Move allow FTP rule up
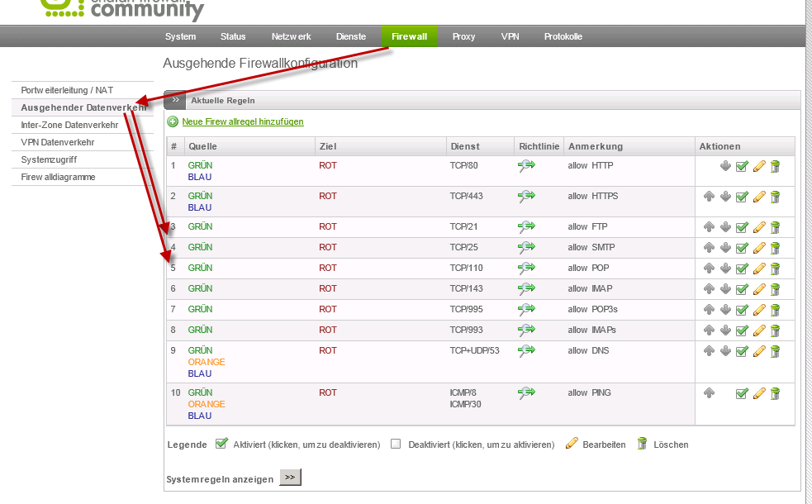This screenshot has height=504, width=812. pos(709,227)
